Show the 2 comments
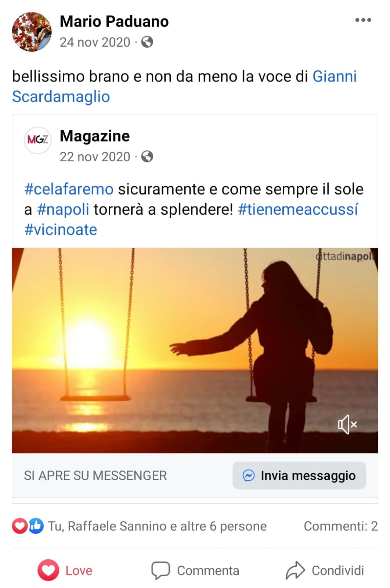 click(x=341, y=526)
